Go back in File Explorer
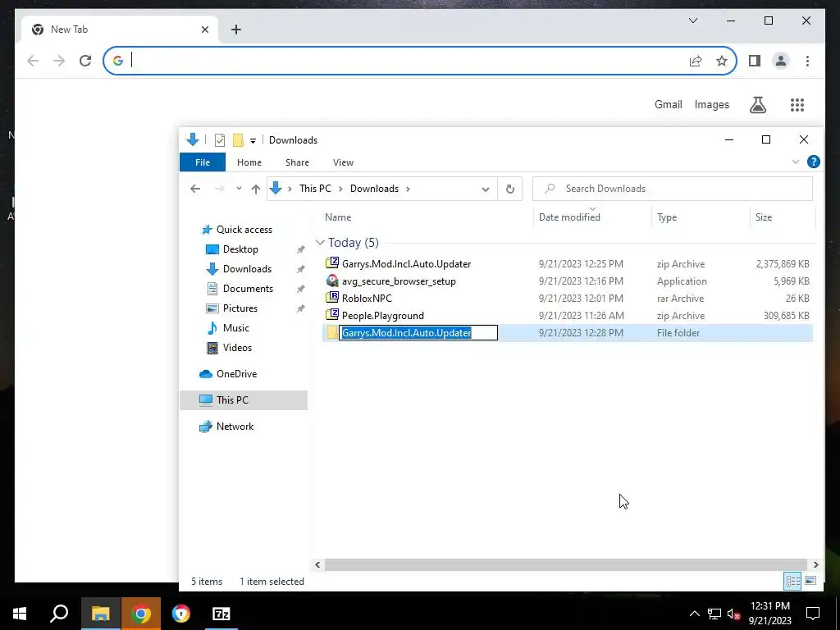 pos(195,189)
